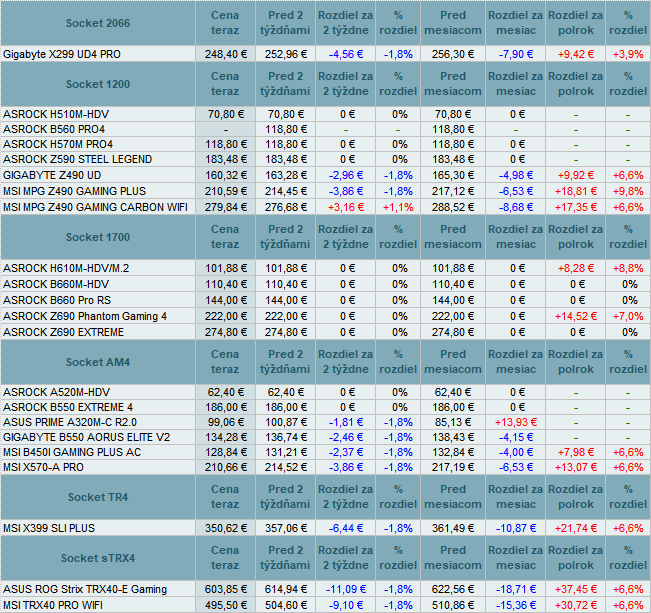Click the 622,56 € month-ago price cell

click(x=453, y=589)
